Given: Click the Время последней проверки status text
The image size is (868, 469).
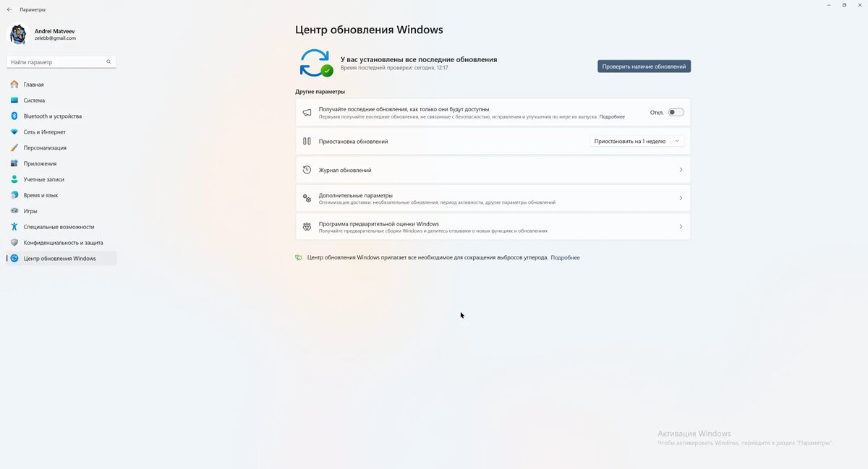Looking at the screenshot, I should click(x=394, y=68).
